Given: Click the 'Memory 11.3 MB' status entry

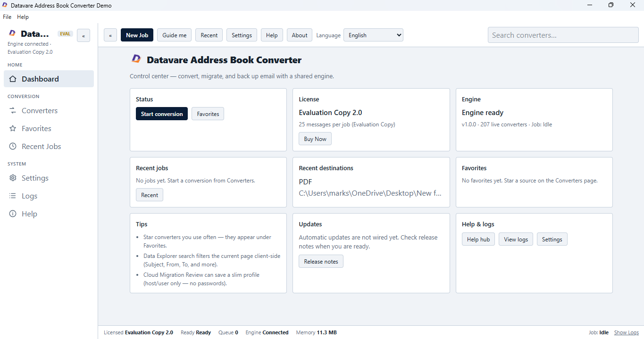Looking at the screenshot, I should tap(316, 332).
